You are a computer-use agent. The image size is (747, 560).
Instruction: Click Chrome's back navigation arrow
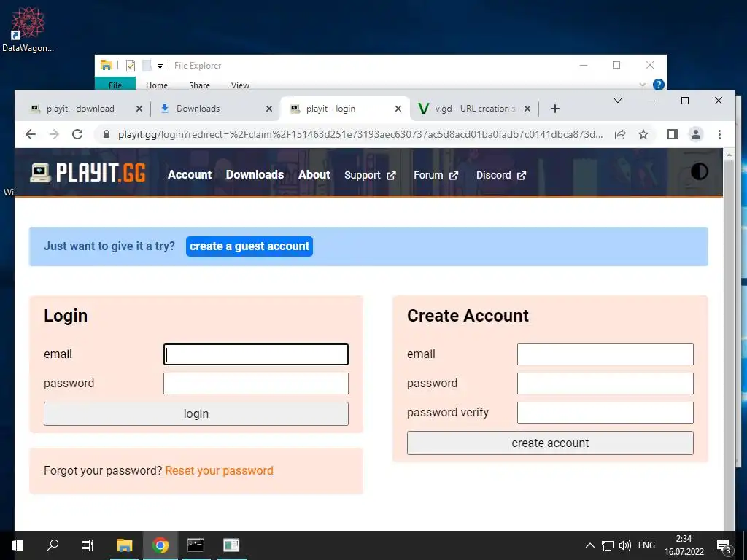coord(31,134)
